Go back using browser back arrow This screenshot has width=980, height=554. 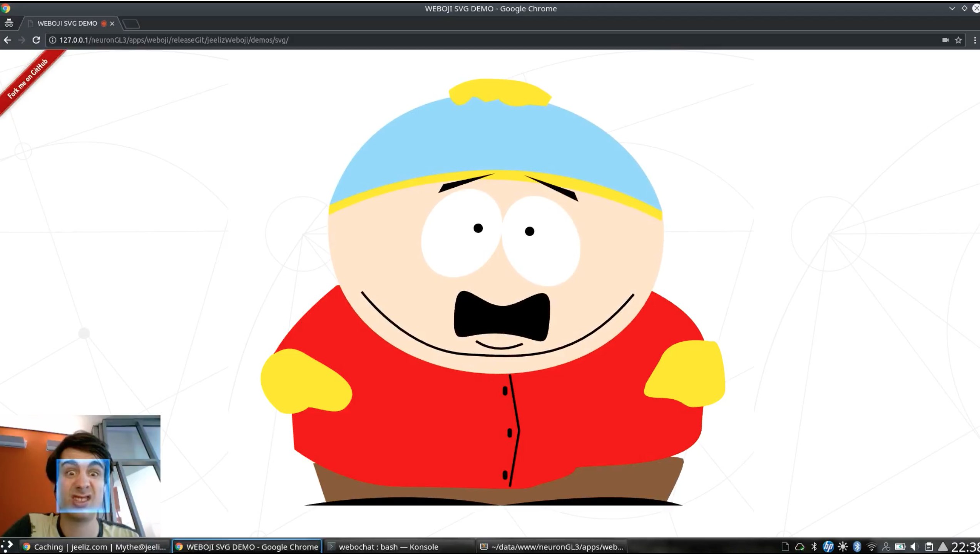coord(7,40)
